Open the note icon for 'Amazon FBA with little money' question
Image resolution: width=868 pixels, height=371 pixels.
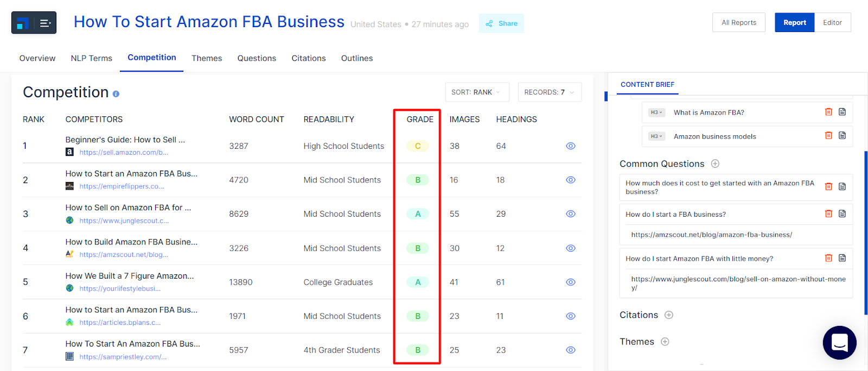click(x=842, y=258)
